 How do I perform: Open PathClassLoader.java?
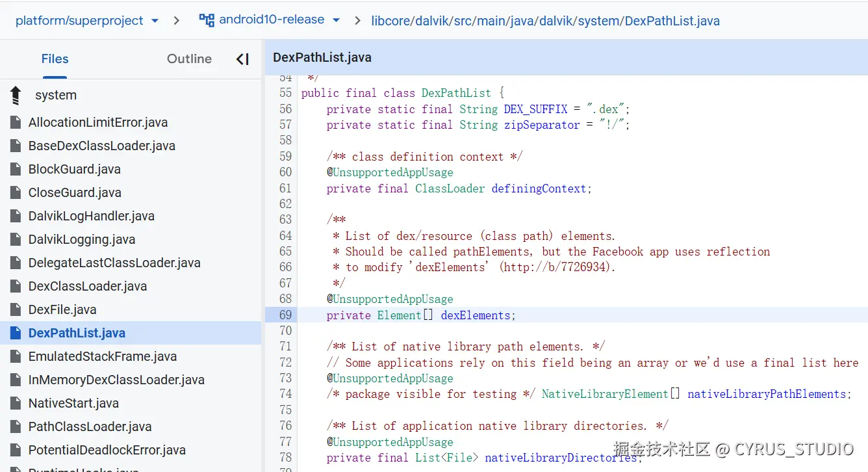click(x=90, y=426)
